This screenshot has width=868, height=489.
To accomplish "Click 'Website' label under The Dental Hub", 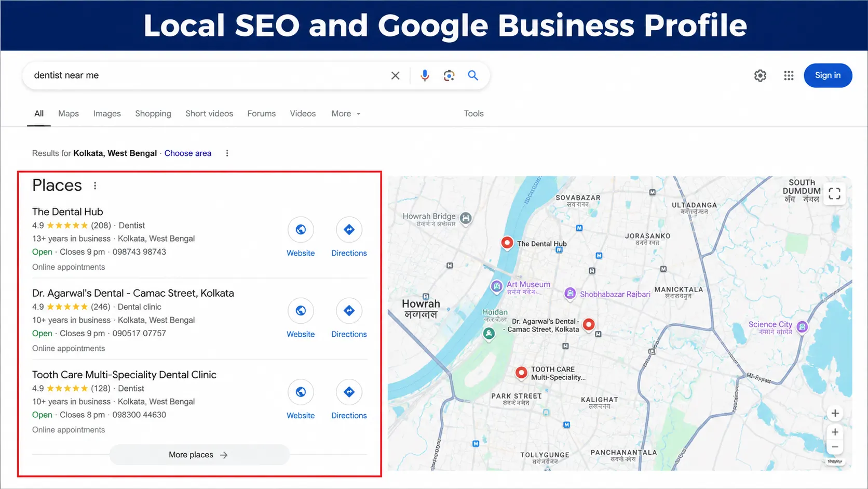I will pyautogui.click(x=301, y=253).
